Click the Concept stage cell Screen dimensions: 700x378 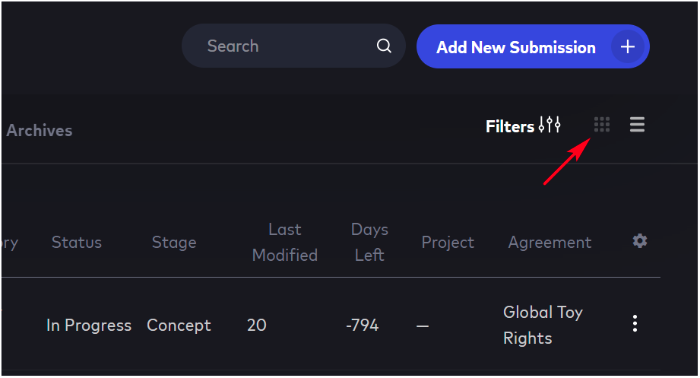(179, 325)
